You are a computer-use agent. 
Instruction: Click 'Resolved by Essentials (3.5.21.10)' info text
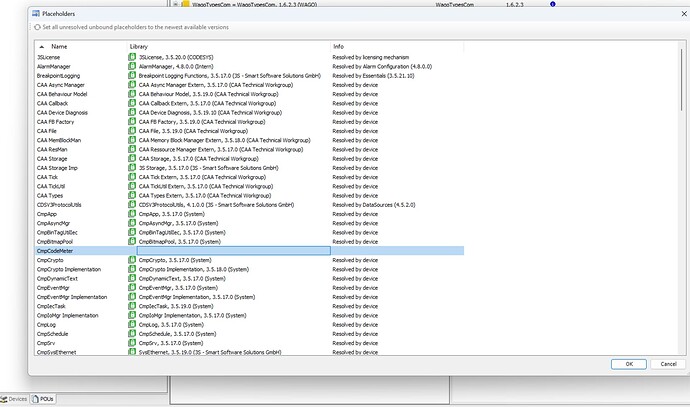coord(373,76)
